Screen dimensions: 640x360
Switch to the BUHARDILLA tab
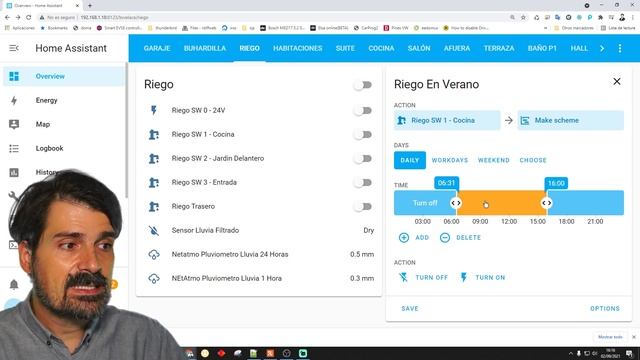[x=205, y=48]
